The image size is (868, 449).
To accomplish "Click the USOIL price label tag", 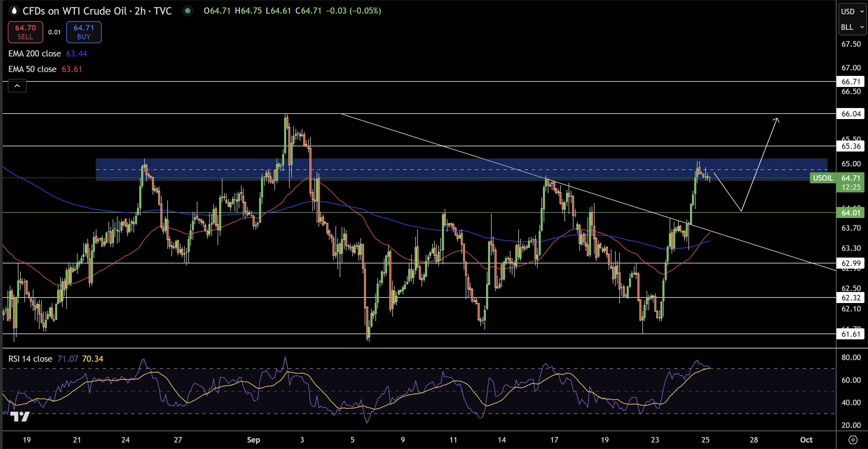I will tap(823, 178).
